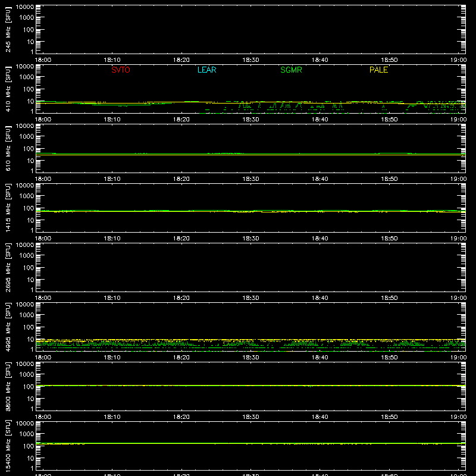Click 19:00 label below the 245 MHz panel
The image size is (476, 476).
458,60
